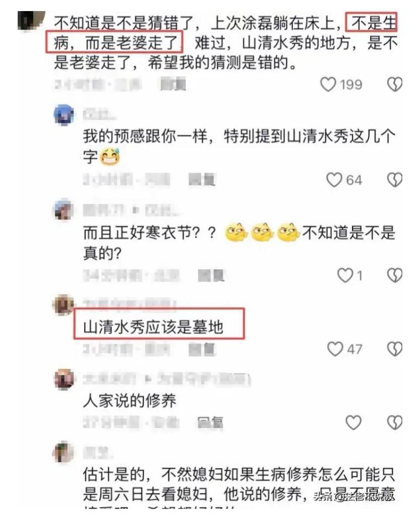The height and width of the screenshot is (521, 420).
Task: Like the top comment with 199 likes
Action: pos(328,84)
